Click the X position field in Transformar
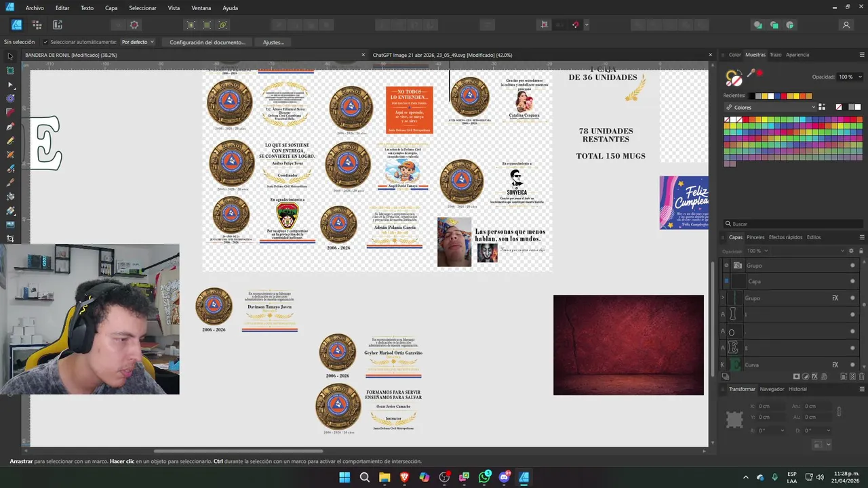Viewport: 868px width, 488px height. [x=771, y=406]
